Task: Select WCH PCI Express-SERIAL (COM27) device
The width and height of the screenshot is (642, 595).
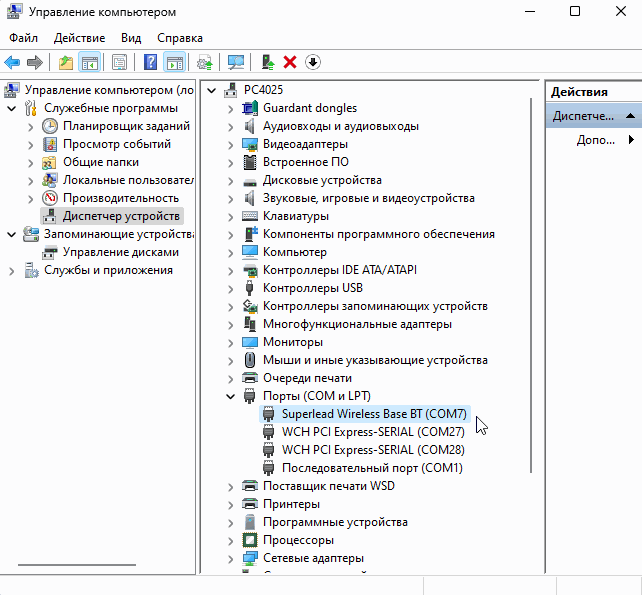Action: [x=372, y=432]
